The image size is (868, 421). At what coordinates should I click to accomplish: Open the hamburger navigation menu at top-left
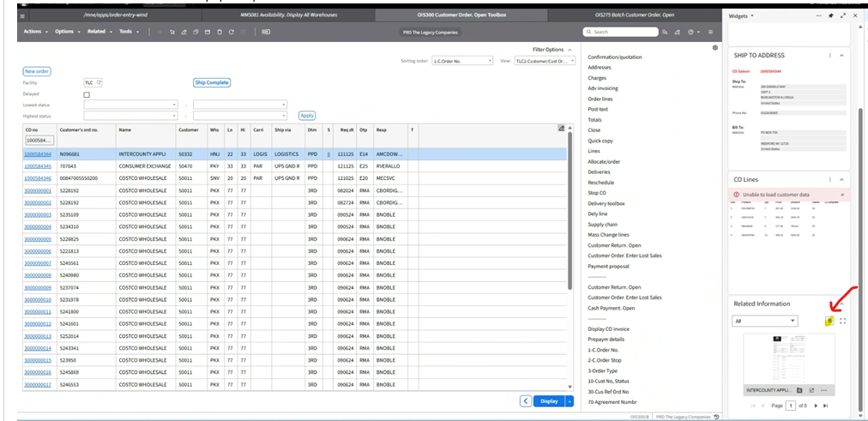click(x=22, y=16)
